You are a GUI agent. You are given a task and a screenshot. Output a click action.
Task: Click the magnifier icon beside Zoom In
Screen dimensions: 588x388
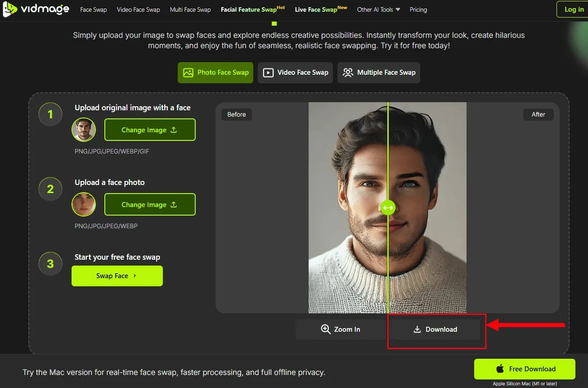tap(326, 329)
